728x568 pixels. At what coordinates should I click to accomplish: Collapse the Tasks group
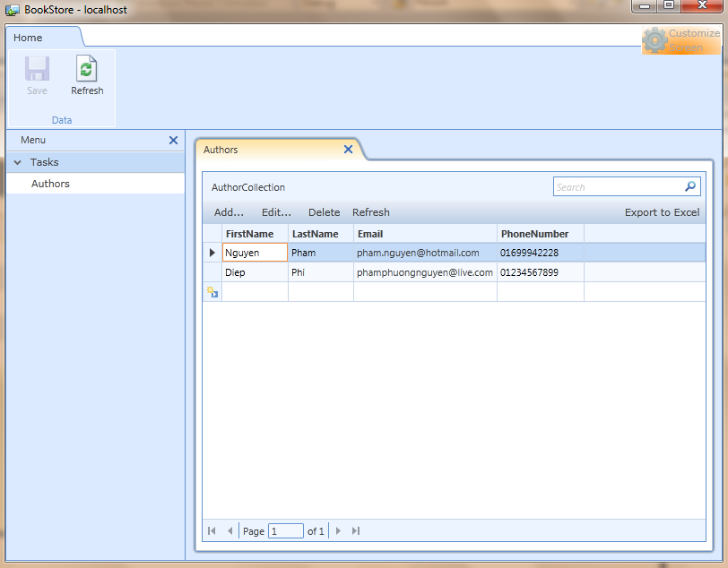[x=17, y=163]
